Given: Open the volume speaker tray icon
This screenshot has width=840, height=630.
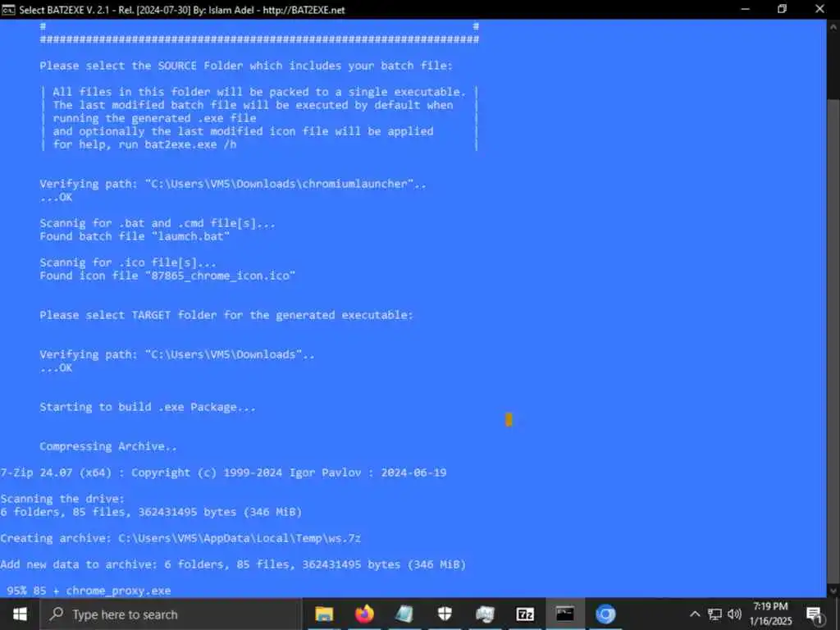Looking at the screenshot, I should [x=734, y=614].
